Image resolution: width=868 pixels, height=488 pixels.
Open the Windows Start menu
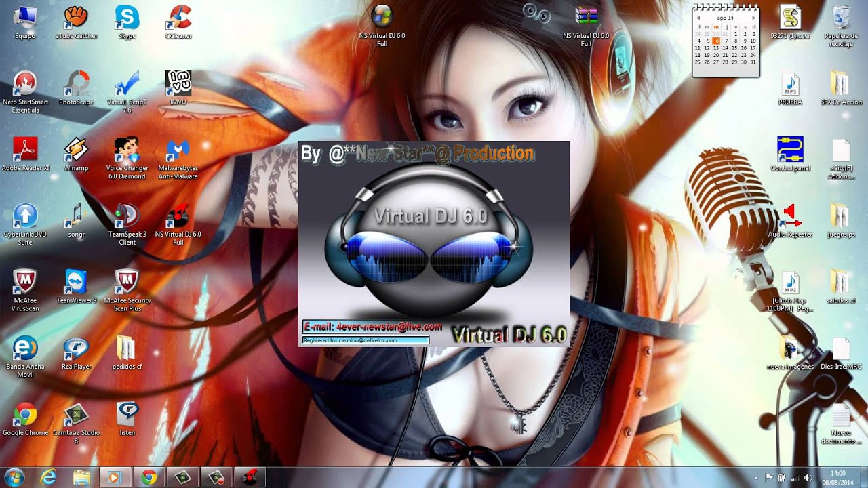tap(14, 476)
